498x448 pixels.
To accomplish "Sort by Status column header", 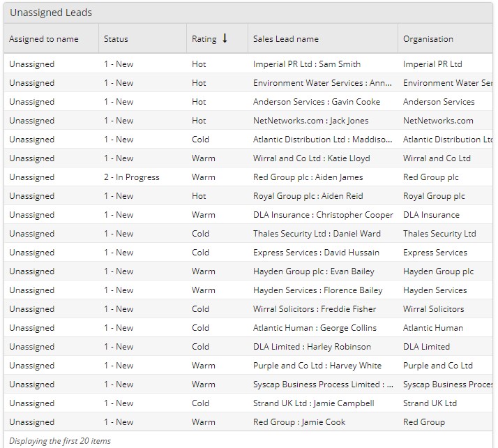I will click(116, 39).
